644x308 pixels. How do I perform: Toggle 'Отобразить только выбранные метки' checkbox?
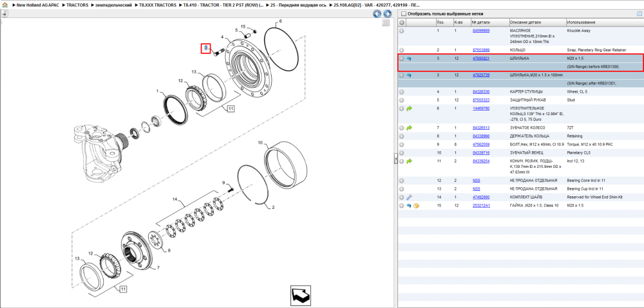pos(404,14)
